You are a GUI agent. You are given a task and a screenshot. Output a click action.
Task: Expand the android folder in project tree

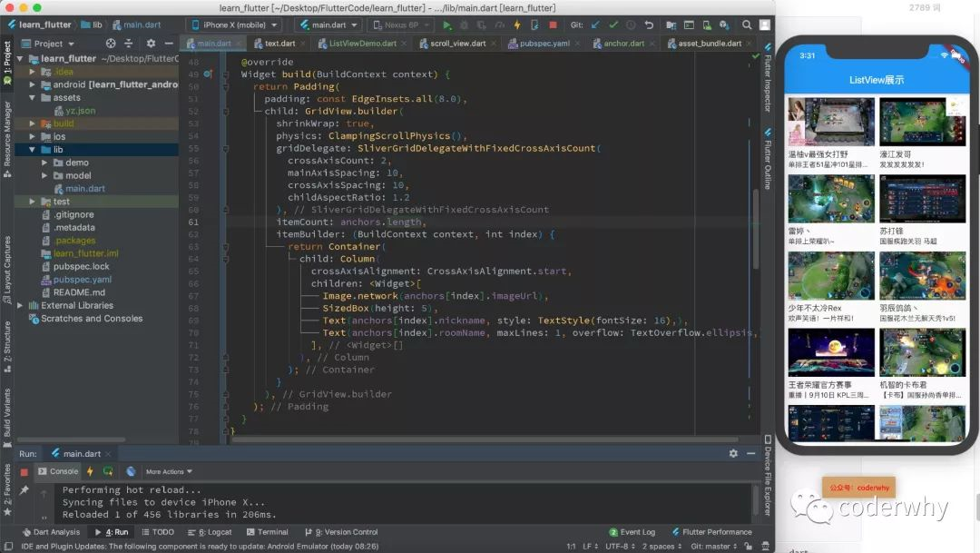point(34,84)
